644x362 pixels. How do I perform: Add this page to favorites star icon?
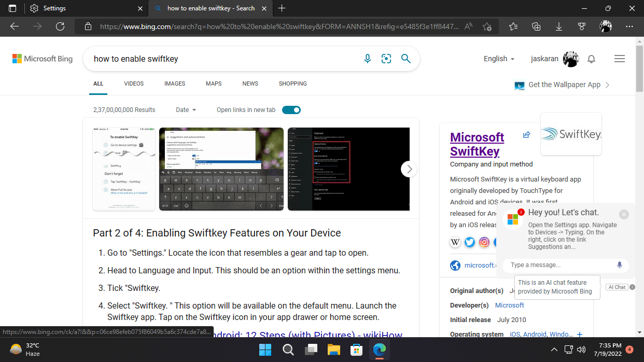[487, 26]
